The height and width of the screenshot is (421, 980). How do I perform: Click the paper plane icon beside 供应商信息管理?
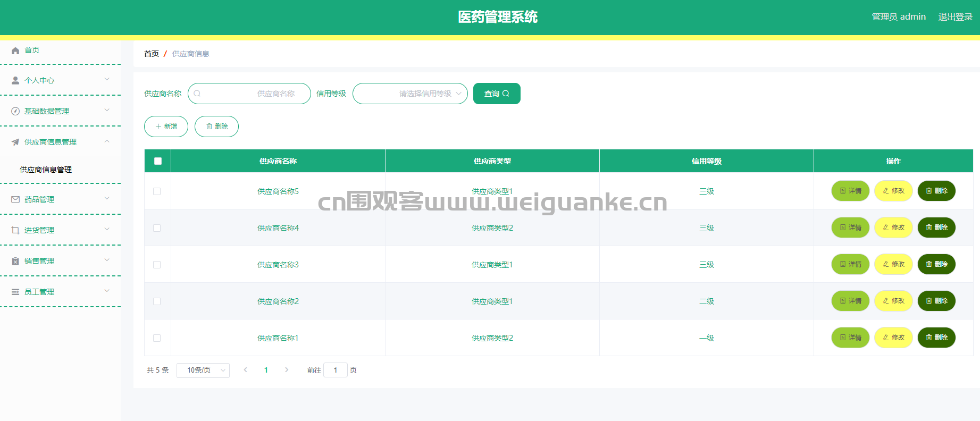point(15,142)
